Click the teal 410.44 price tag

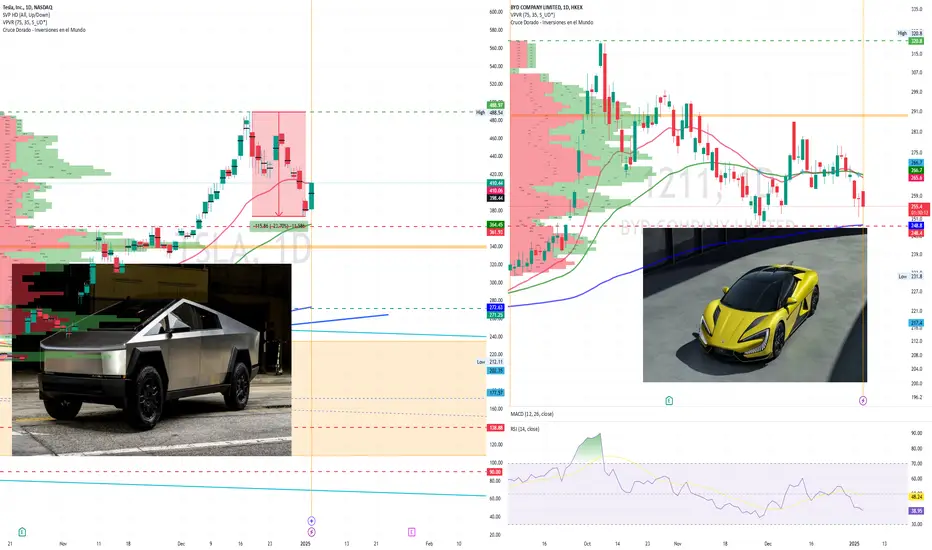[x=496, y=183]
